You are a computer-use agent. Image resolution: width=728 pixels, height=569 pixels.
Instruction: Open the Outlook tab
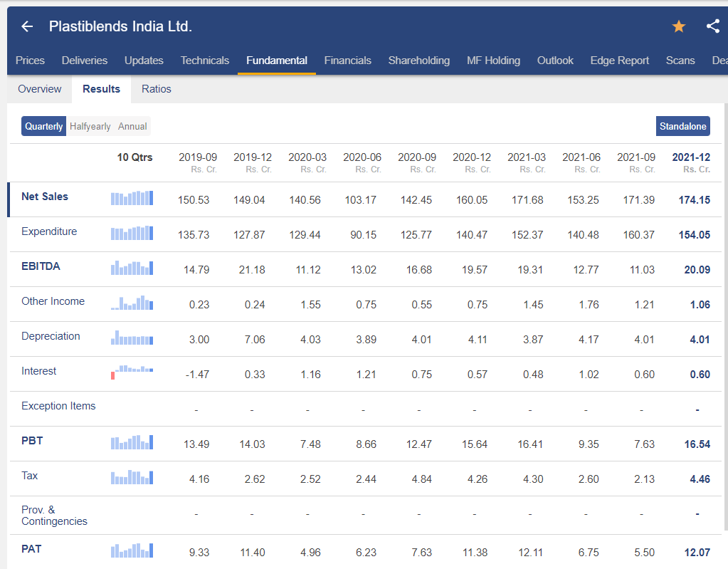555,61
